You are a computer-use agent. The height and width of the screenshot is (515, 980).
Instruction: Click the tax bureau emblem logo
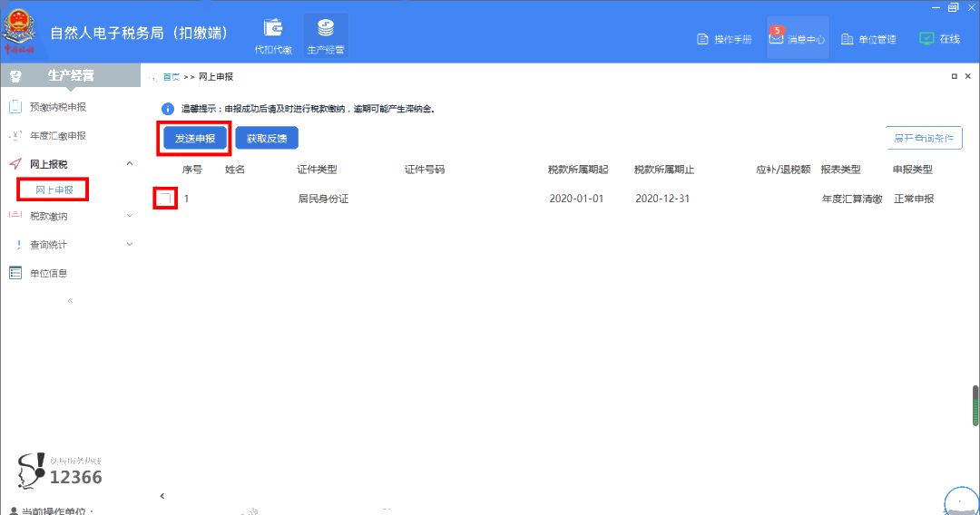pos(19,31)
